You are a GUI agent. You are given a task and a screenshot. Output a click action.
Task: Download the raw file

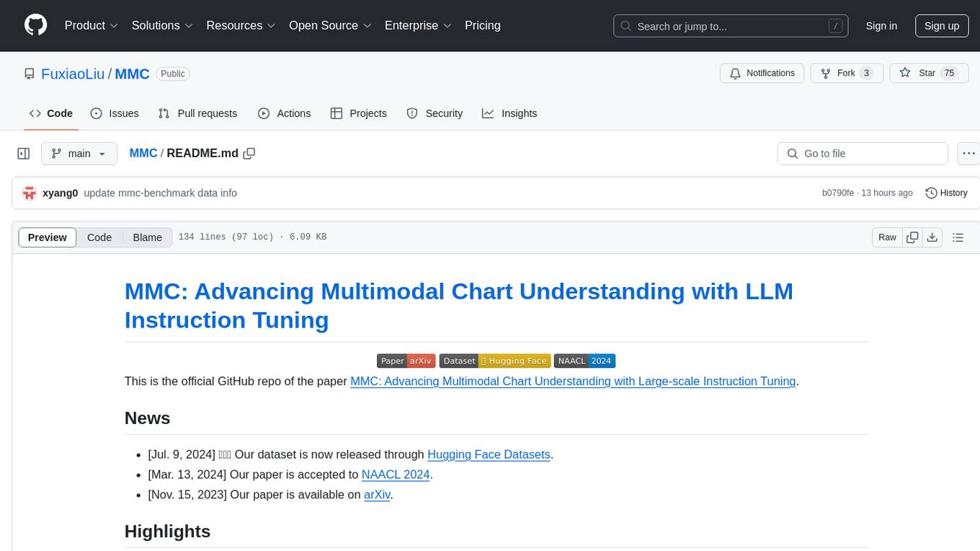(x=932, y=237)
